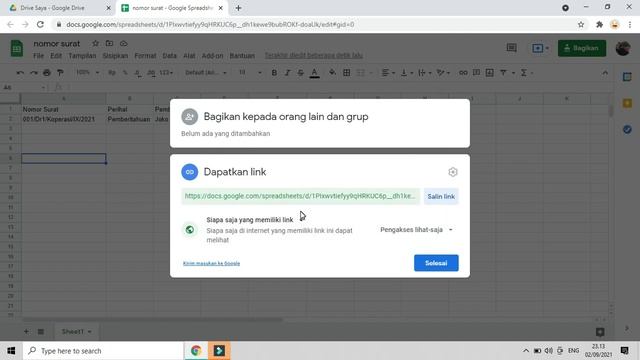Click the Google account avatar
Image resolution: width=640 pixels, height=360 pixels.
[623, 48]
